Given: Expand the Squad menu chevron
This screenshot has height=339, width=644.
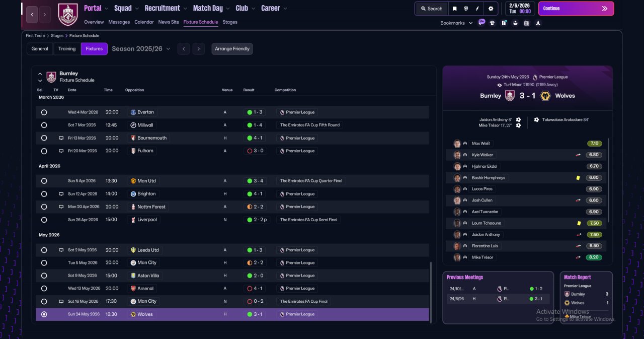Looking at the screenshot, I should point(137,9).
